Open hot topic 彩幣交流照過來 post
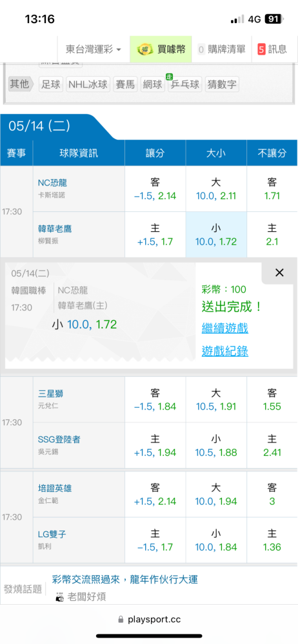This screenshot has width=298, height=644. tap(125, 580)
